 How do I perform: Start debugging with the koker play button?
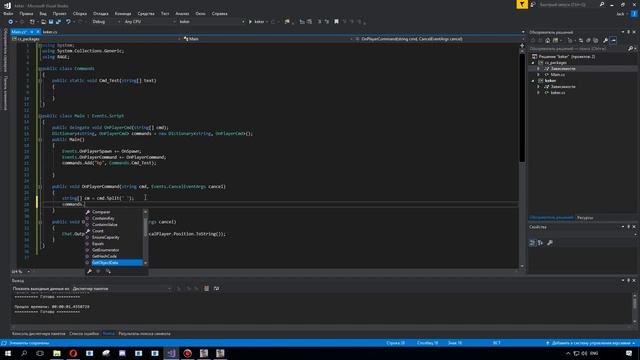tap(257, 22)
